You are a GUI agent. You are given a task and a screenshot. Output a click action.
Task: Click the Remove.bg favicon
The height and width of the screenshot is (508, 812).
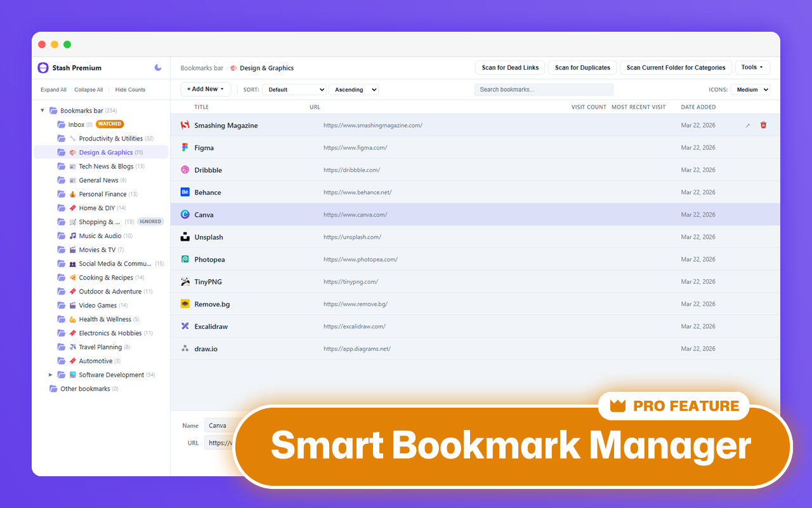(x=185, y=304)
